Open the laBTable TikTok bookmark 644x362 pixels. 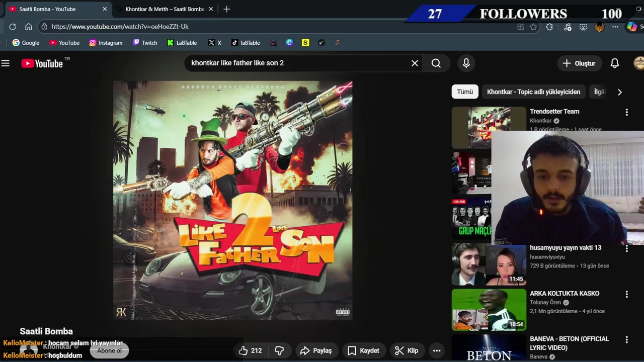246,43
